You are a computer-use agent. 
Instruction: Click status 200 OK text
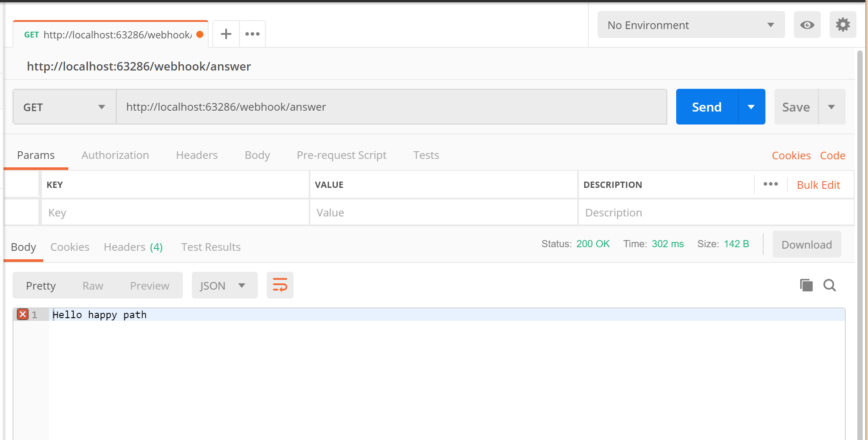click(x=593, y=244)
